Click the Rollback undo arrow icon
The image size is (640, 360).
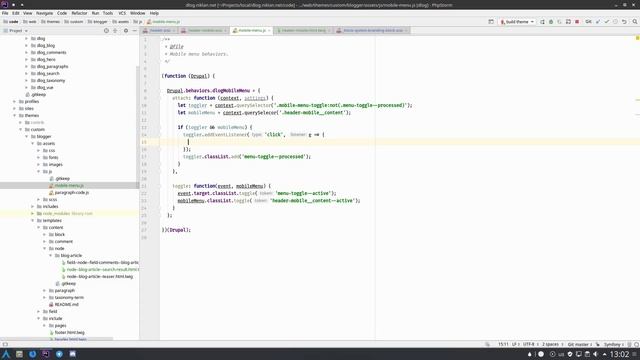624,22
